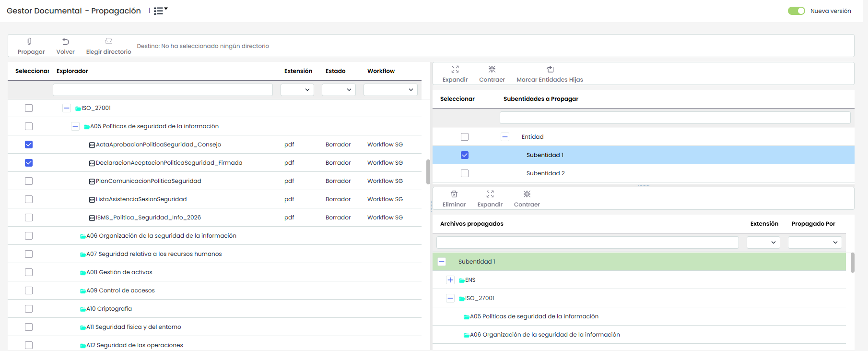The width and height of the screenshot is (868, 351).
Task: Check the Subentidad 2 checkbox
Action: point(465,173)
